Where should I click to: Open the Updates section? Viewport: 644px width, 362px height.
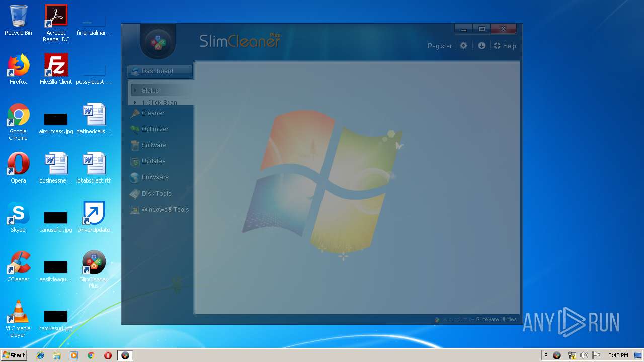153,161
